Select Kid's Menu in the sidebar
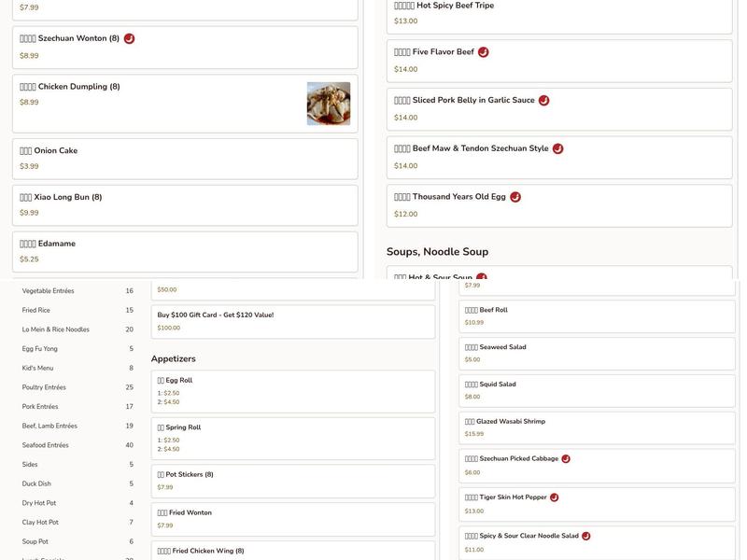Screen dimensions: 747x560 tap(37, 368)
